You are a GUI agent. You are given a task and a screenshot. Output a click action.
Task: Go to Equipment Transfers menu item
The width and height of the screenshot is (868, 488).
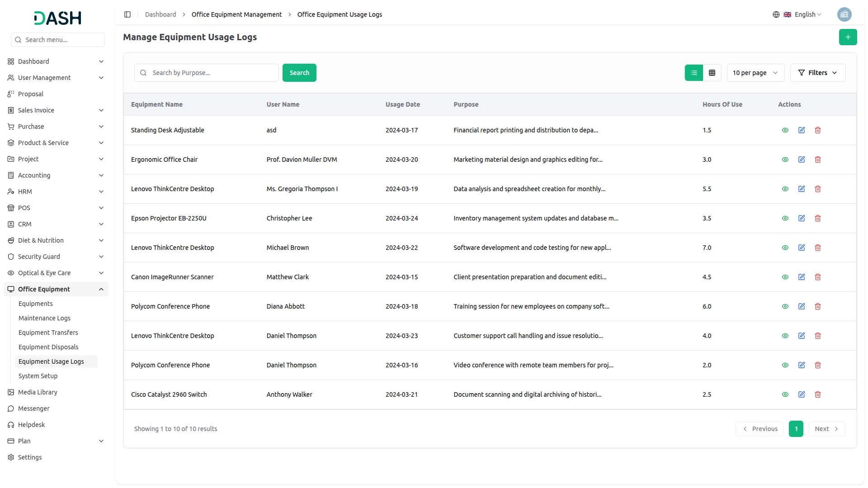point(48,333)
